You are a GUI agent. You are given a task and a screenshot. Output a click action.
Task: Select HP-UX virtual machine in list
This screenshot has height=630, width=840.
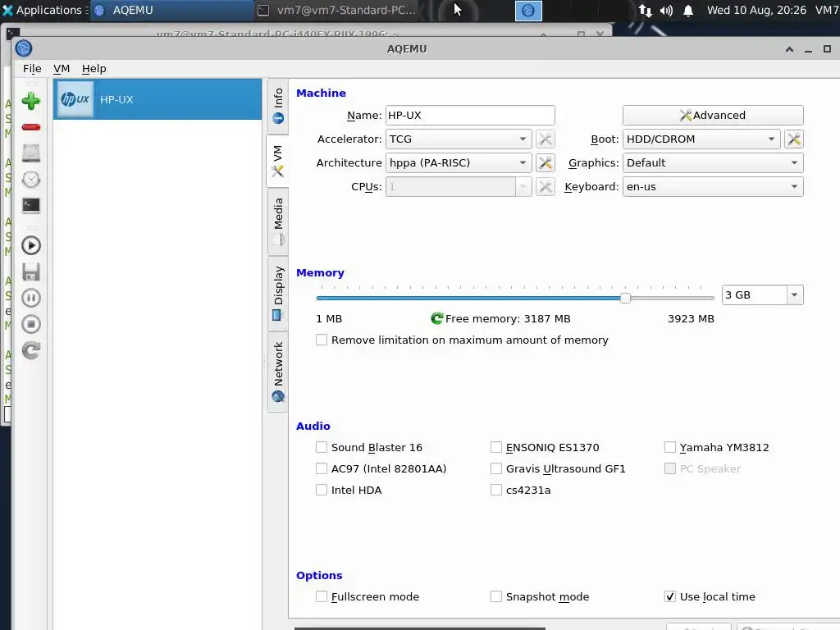(157, 99)
